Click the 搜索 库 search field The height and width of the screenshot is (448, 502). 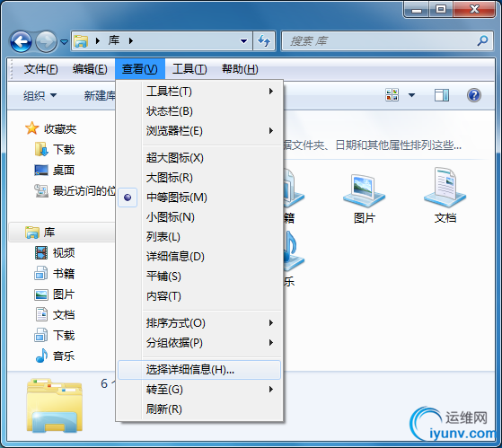387,41
